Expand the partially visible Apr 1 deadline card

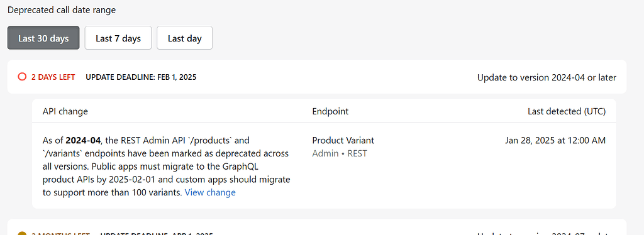[317, 227]
